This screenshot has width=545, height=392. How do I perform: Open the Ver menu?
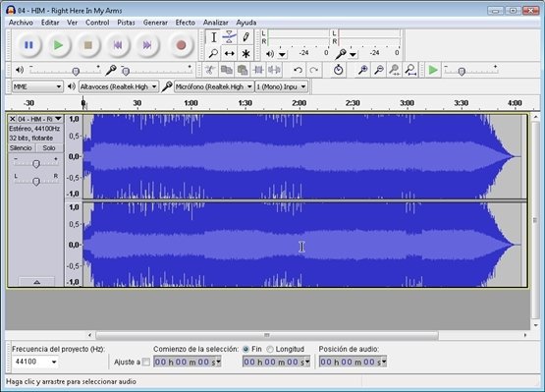click(73, 23)
